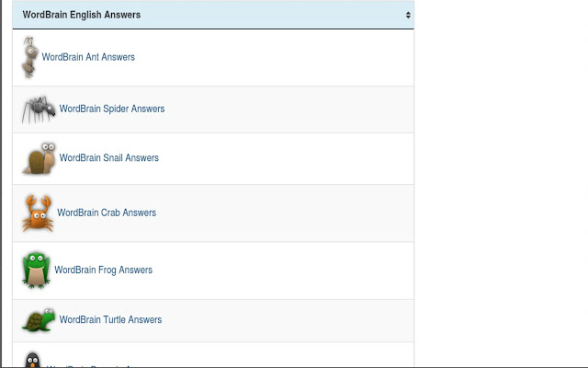Click the turtle icon image

click(x=39, y=320)
